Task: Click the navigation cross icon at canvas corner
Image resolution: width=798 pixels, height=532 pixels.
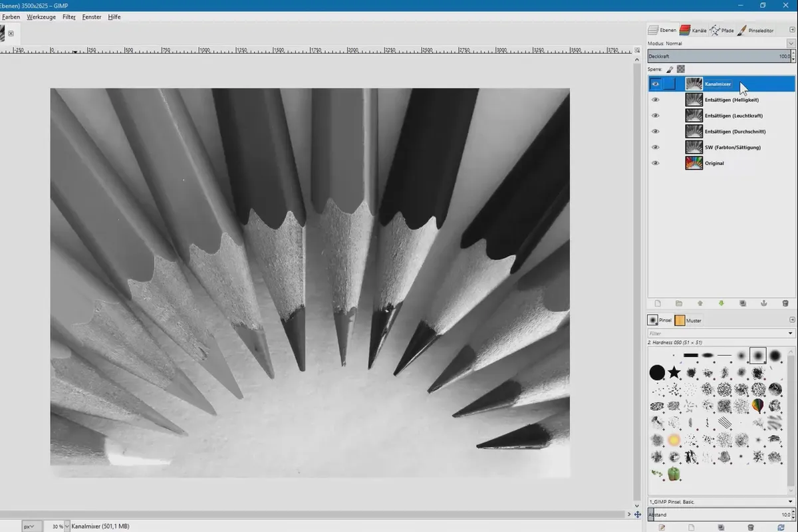Action: coord(638,515)
